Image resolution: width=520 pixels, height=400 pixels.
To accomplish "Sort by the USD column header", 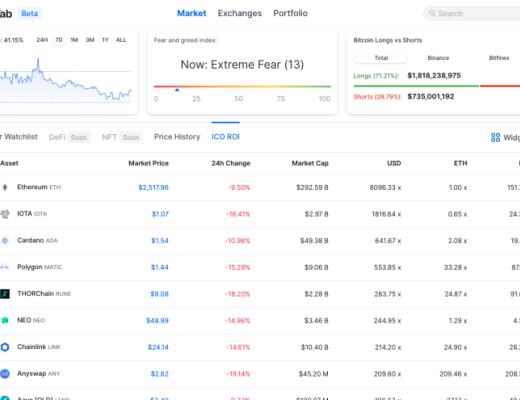I will click(394, 163).
